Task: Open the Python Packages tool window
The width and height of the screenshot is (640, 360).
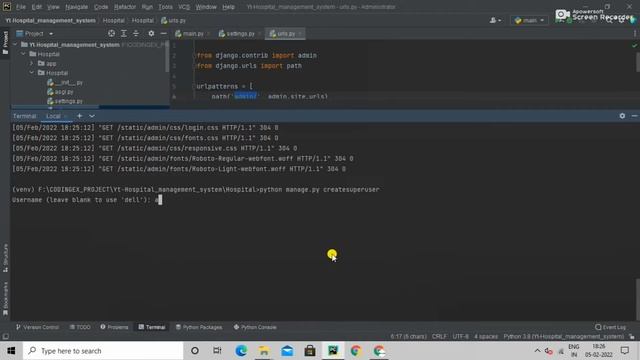Action: click(x=199, y=327)
